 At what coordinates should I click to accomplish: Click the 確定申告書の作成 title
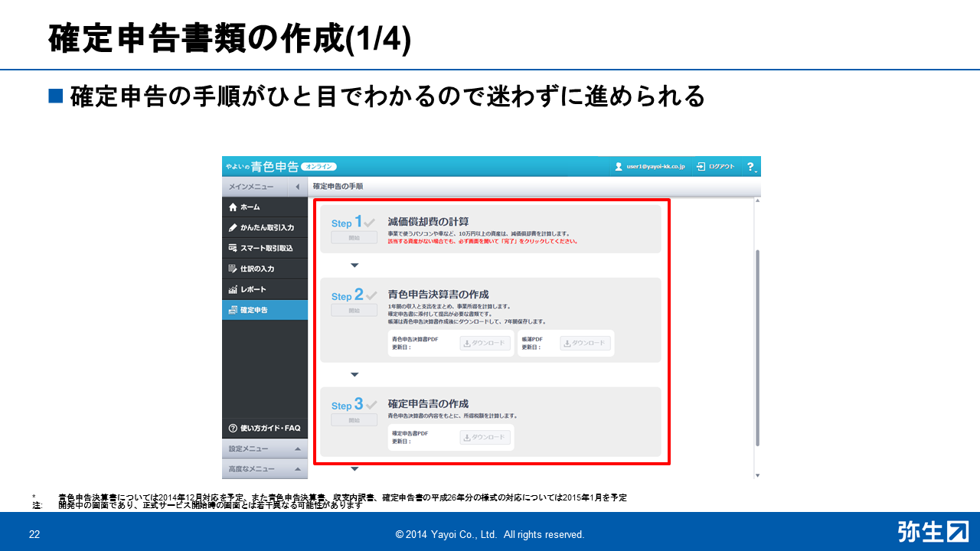[x=428, y=403]
